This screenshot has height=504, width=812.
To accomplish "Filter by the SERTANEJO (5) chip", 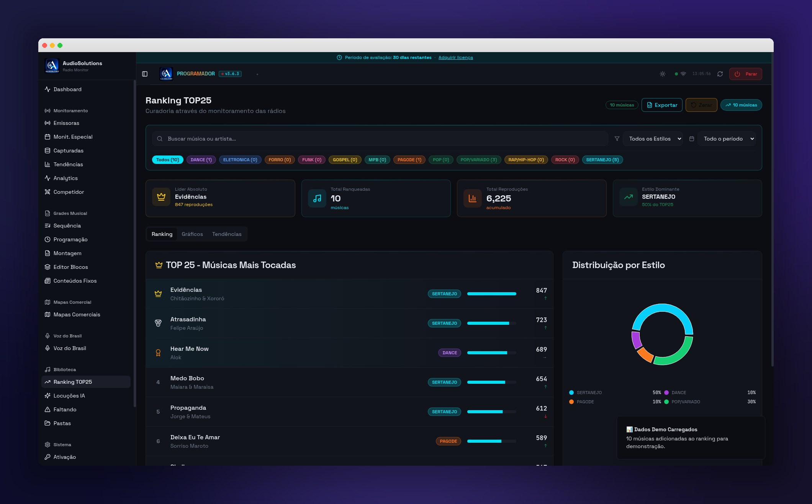I will [602, 160].
